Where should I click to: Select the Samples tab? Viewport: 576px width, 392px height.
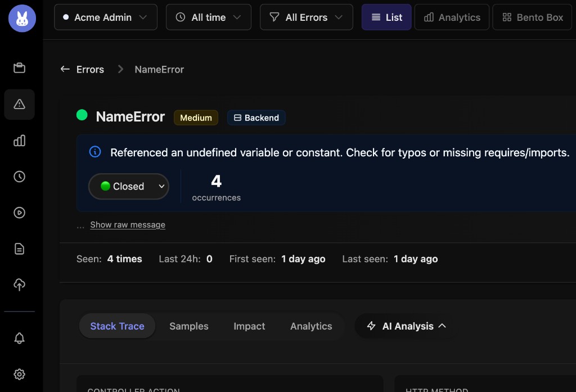click(x=189, y=326)
